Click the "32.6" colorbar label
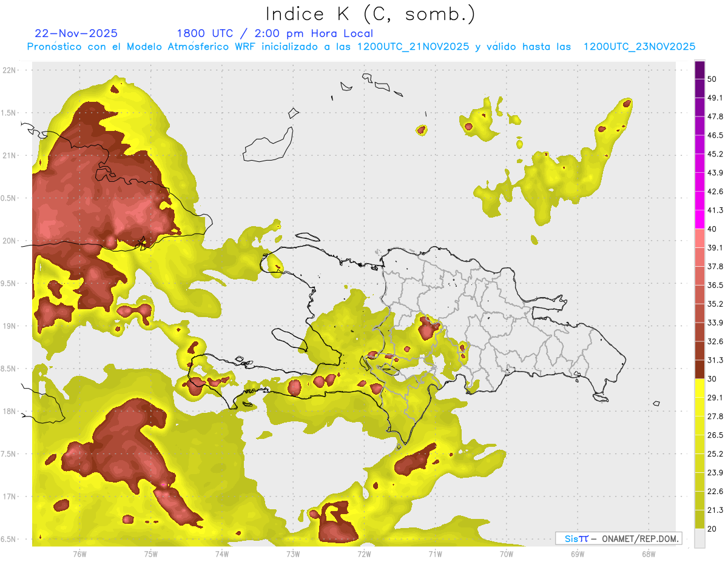Viewport: 728px width, 562px height. point(715,341)
